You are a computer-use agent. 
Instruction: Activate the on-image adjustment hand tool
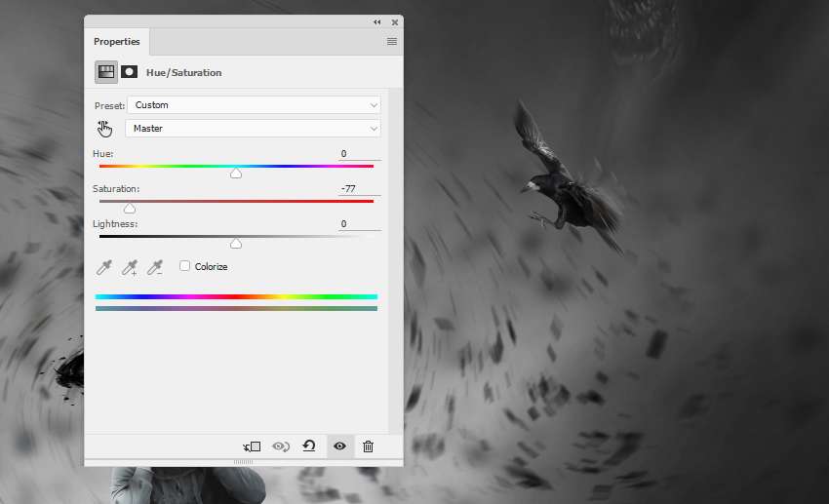(x=104, y=129)
